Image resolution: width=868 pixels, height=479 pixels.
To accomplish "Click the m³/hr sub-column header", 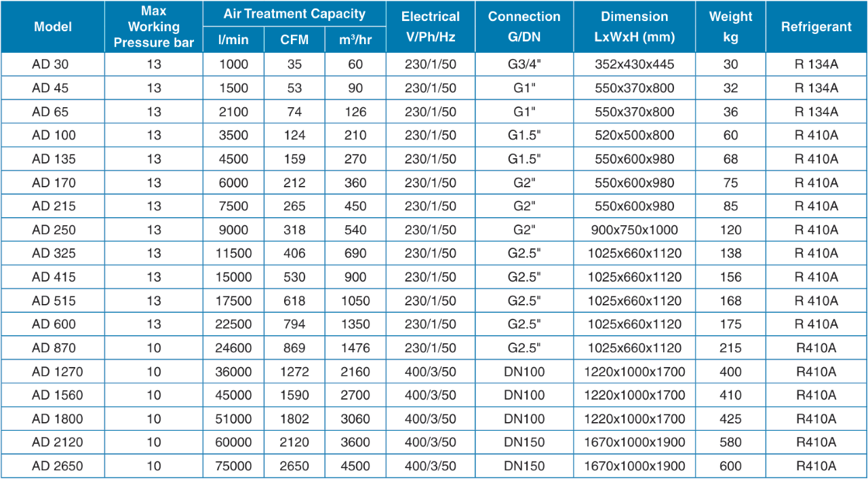I will (x=355, y=39).
